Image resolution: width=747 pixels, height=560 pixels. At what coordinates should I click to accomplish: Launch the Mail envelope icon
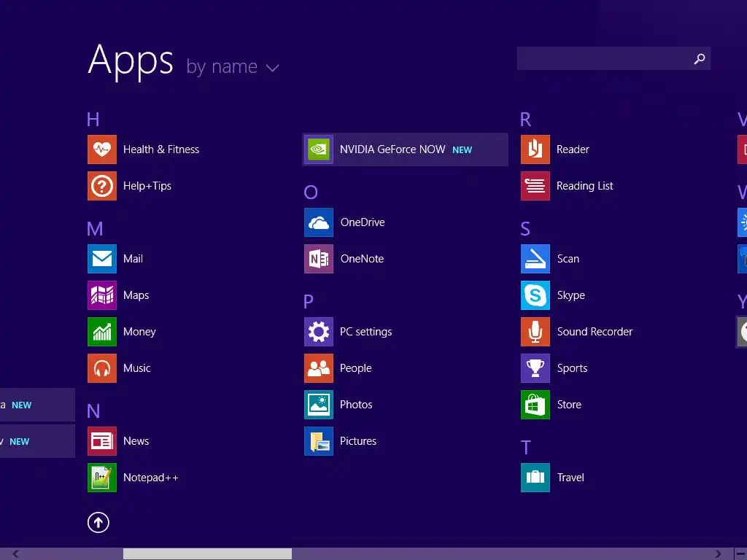[x=102, y=259]
